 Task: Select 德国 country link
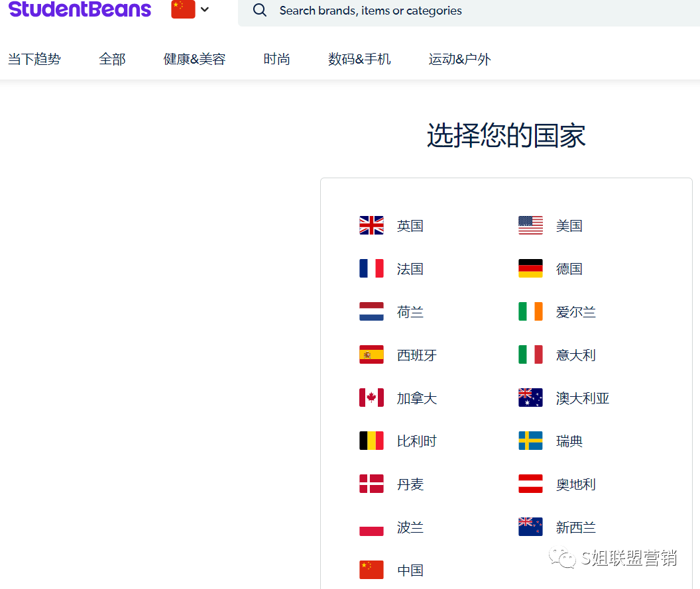(x=569, y=269)
